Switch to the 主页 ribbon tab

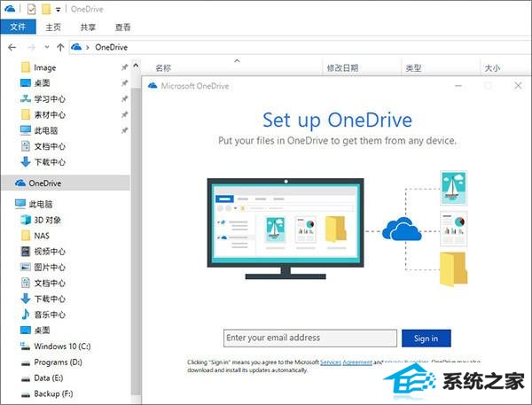(x=53, y=27)
